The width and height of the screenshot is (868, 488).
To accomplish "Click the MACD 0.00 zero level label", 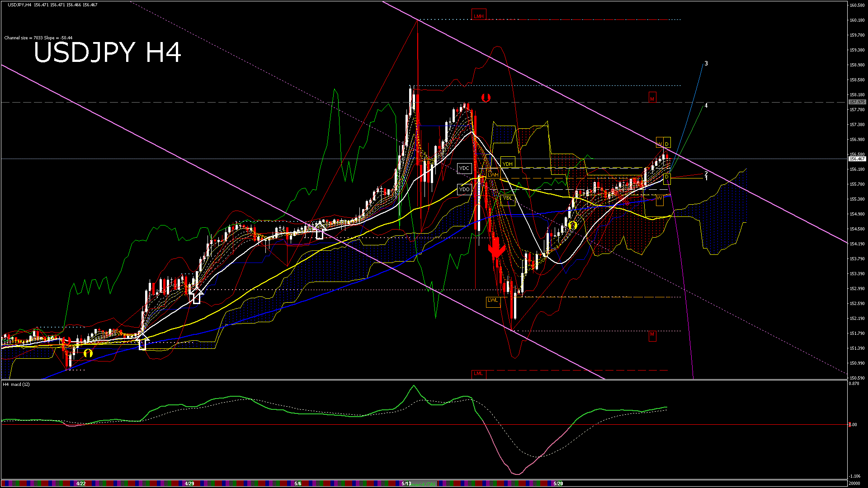I will click(x=853, y=425).
